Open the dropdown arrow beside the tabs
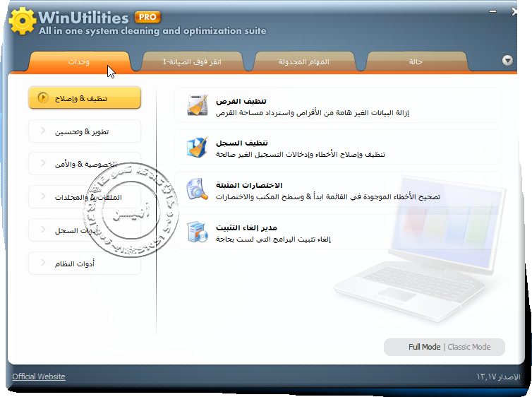Image resolution: width=532 pixels, height=397 pixels. click(x=507, y=61)
